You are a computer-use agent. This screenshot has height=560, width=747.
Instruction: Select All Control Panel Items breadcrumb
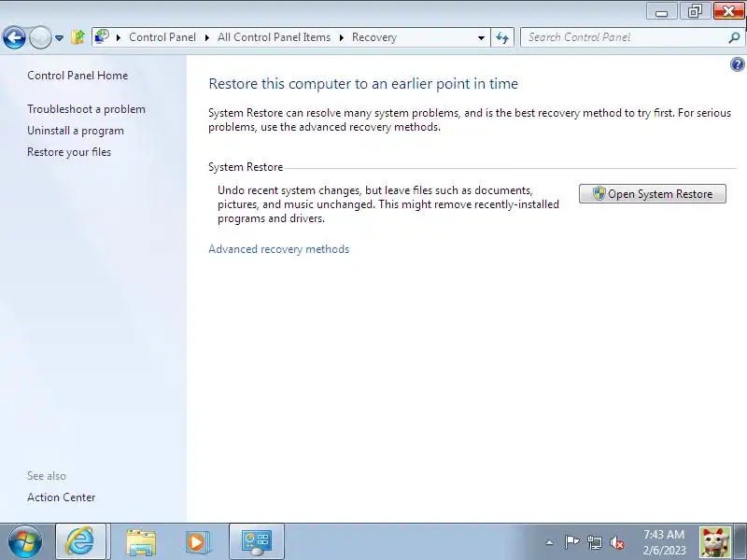point(274,37)
